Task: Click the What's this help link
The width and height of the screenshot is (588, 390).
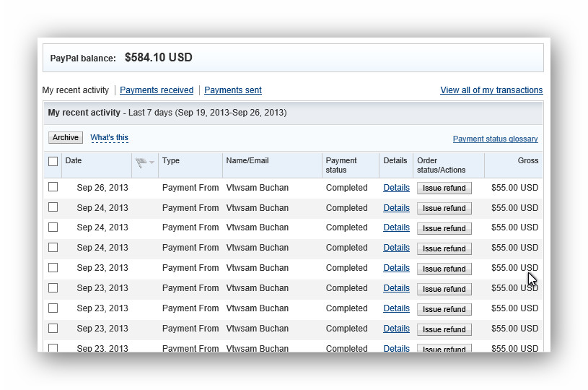Action: pos(109,137)
